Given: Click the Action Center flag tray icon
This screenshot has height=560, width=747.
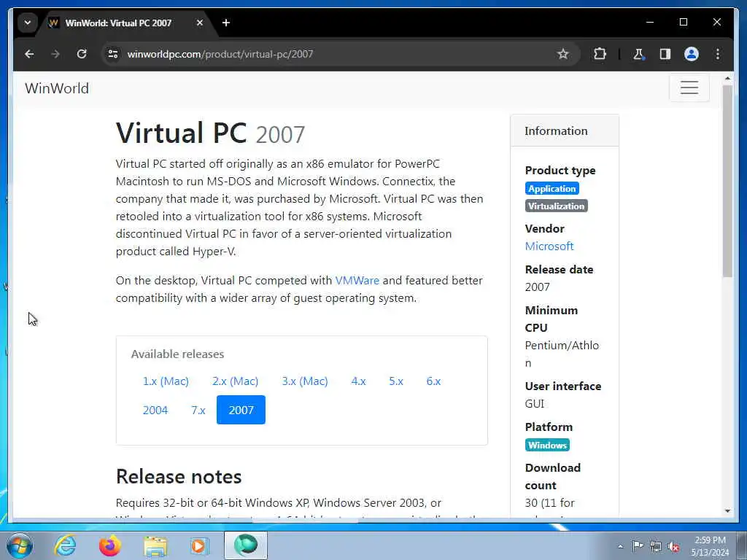Looking at the screenshot, I should coord(638,546).
